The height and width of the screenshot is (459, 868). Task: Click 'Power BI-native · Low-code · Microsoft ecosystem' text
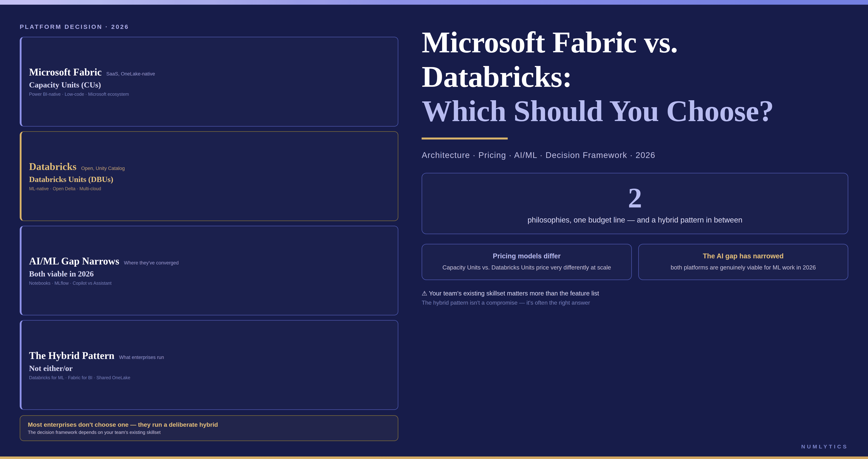point(79,94)
